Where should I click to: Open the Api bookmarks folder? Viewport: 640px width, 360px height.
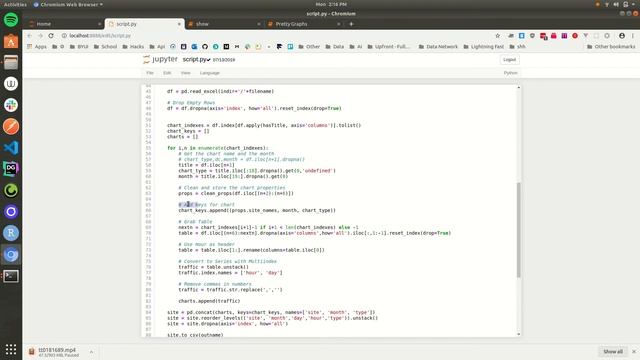(157, 47)
